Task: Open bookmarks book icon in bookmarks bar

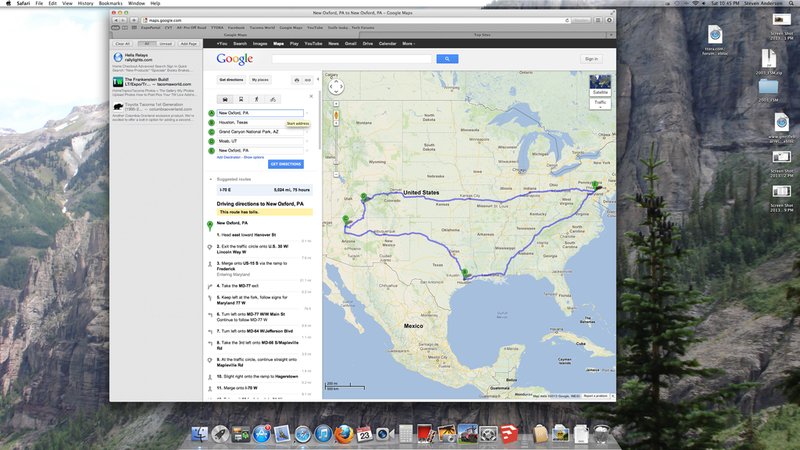Action: coord(125,28)
